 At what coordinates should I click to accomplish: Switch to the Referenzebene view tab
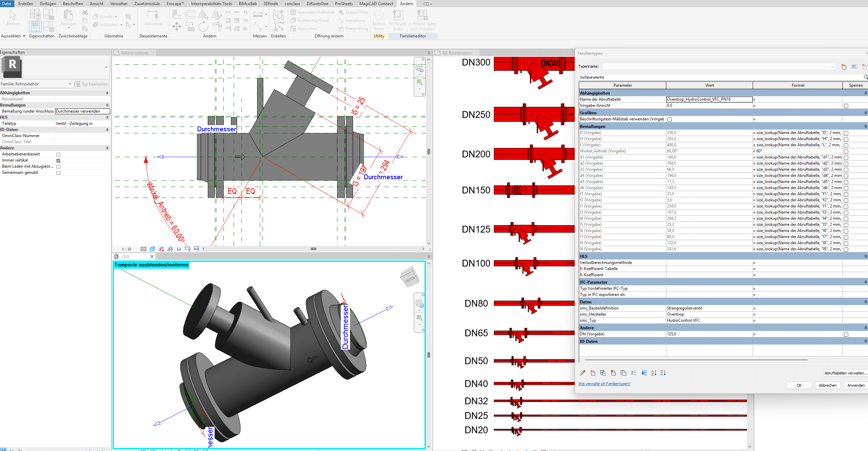135,53
